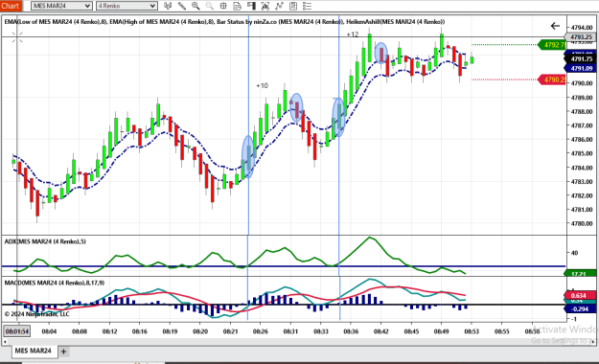Open the MES MAR24 instrument dropdown
The image size is (599, 364).
[x=61, y=6]
